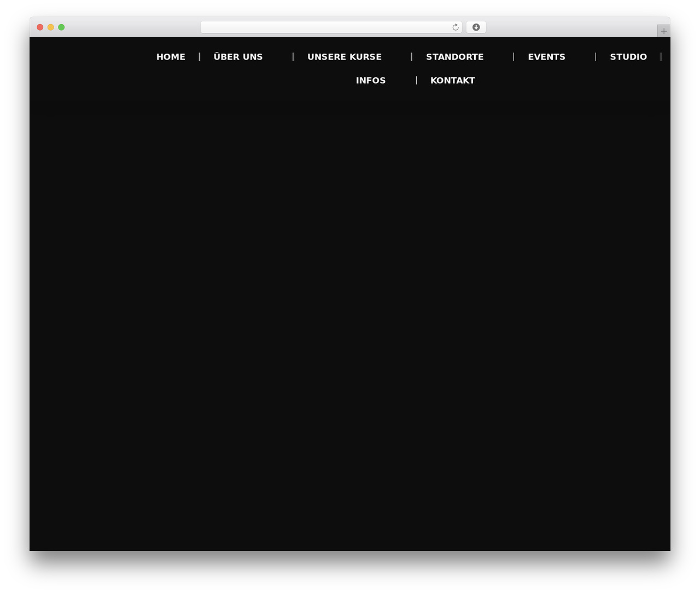Navigate to the EVENTS page
This screenshot has width=700, height=593.
click(x=546, y=57)
